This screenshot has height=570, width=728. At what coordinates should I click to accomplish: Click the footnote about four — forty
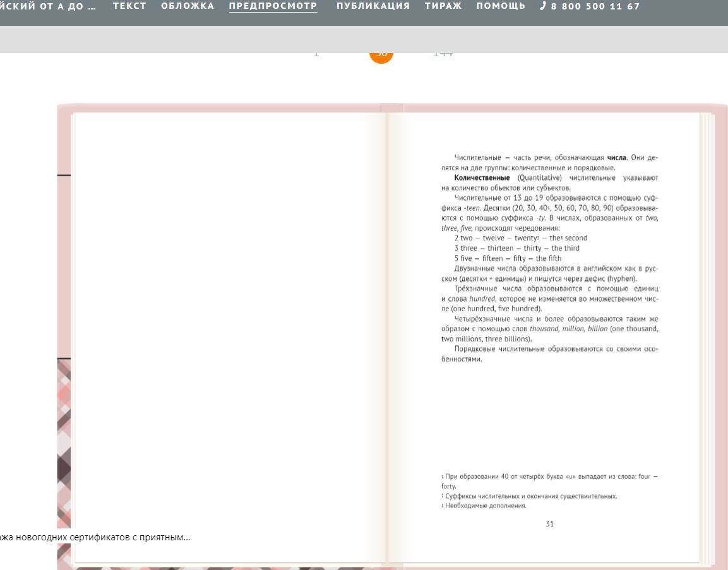click(x=549, y=482)
